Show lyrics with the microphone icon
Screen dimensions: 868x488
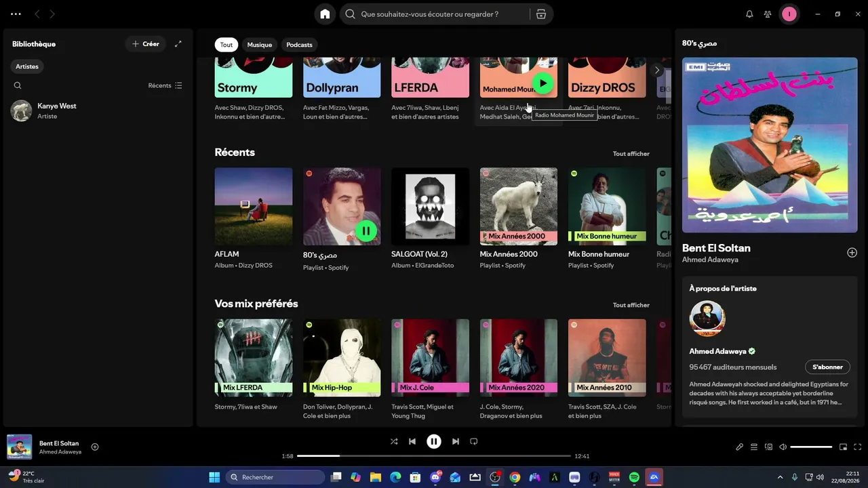[x=740, y=447]
